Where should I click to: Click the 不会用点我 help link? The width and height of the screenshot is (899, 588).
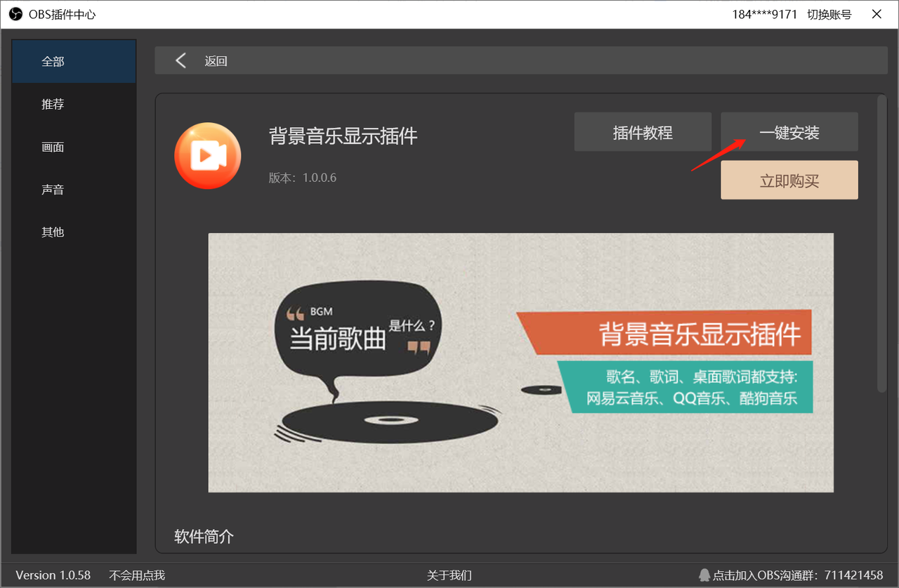(137, 575)
